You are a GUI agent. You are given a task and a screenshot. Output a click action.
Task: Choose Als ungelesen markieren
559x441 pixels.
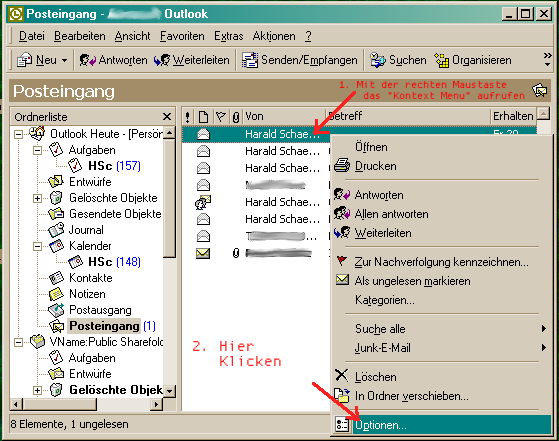pos(412,281)
